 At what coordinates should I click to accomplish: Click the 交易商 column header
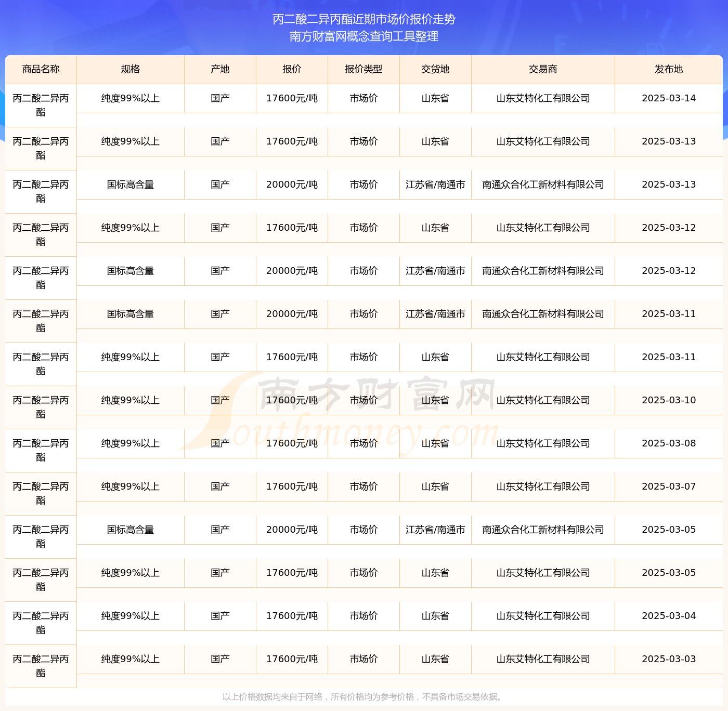tap(543, 69)
